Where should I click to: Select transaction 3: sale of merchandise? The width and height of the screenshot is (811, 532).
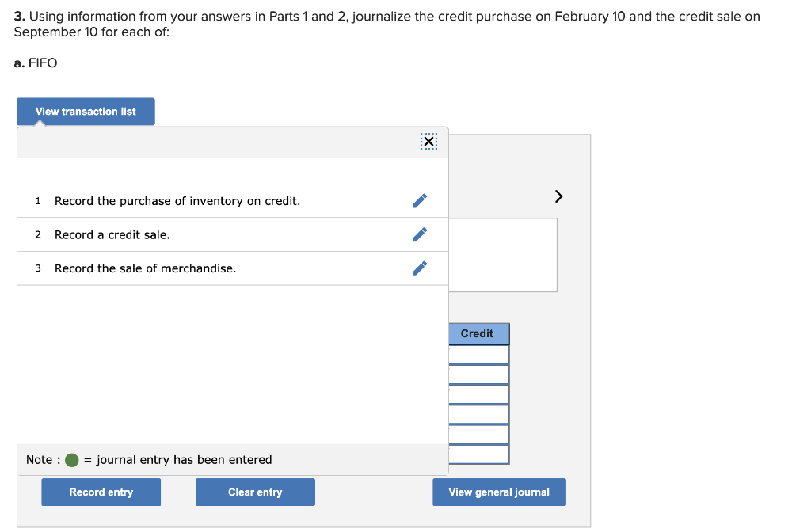coord(145,268)
